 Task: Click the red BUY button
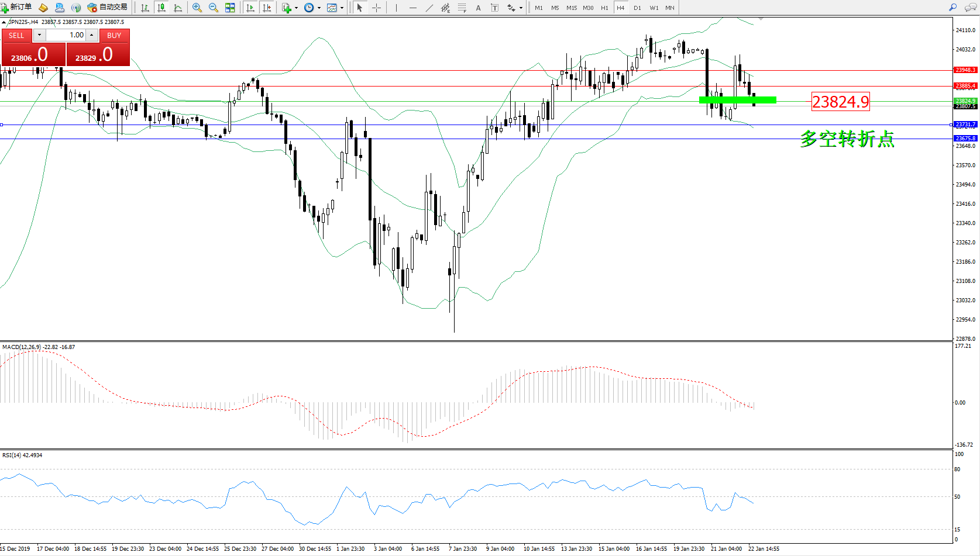tap(114, 36)
